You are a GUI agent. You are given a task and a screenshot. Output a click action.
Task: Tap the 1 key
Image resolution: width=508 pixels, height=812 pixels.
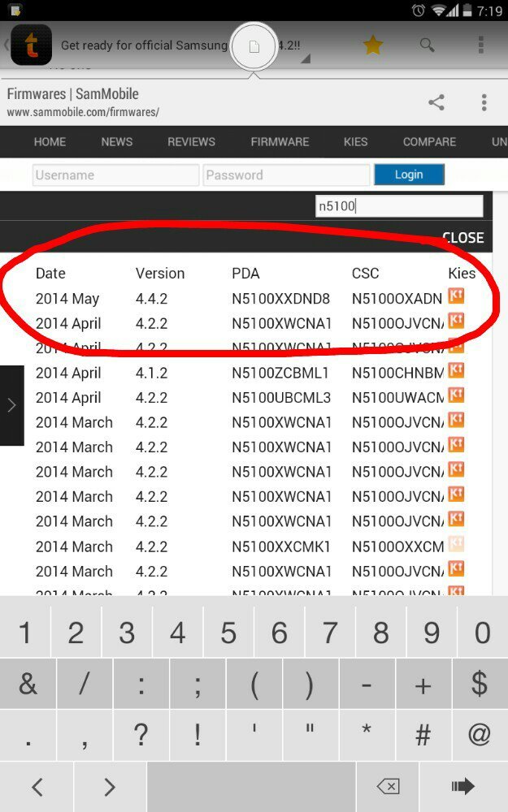point(25,633)
